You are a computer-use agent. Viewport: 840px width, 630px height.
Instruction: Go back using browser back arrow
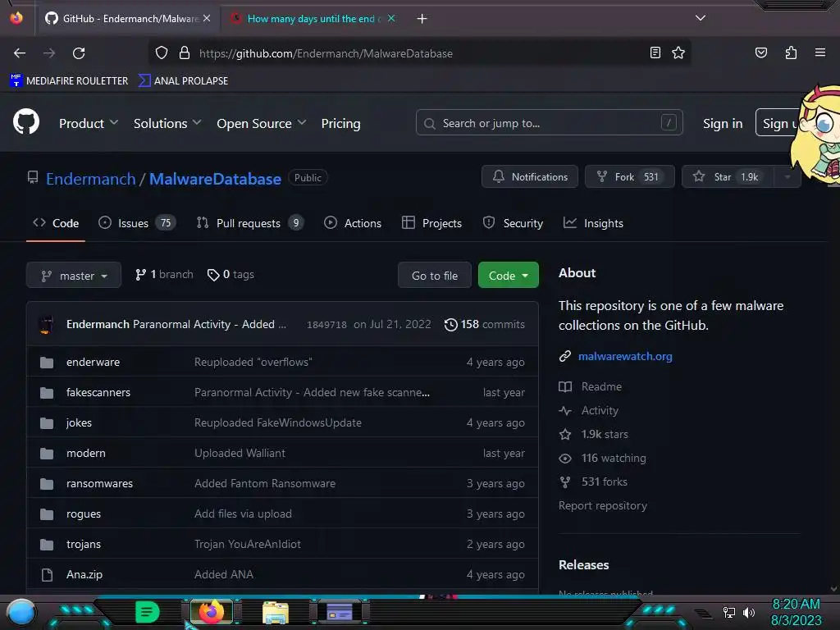(x=20, y=53)
